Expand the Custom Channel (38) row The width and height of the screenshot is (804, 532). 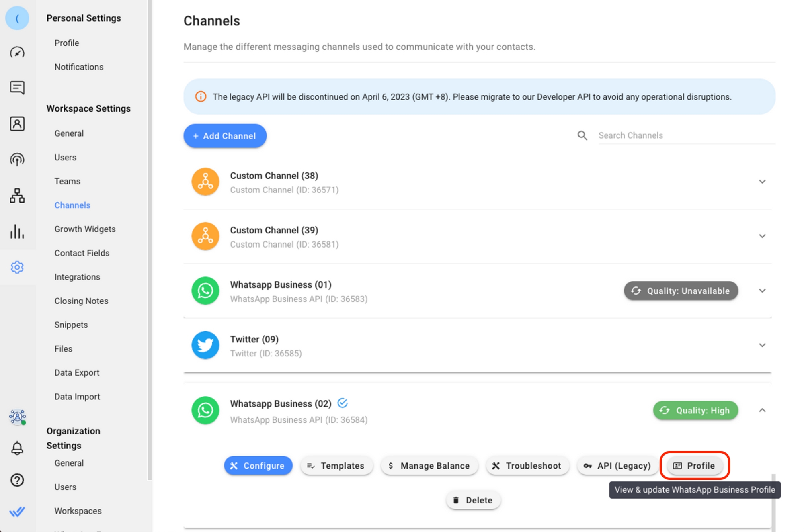pyautogui.click(x=762, y=182)
